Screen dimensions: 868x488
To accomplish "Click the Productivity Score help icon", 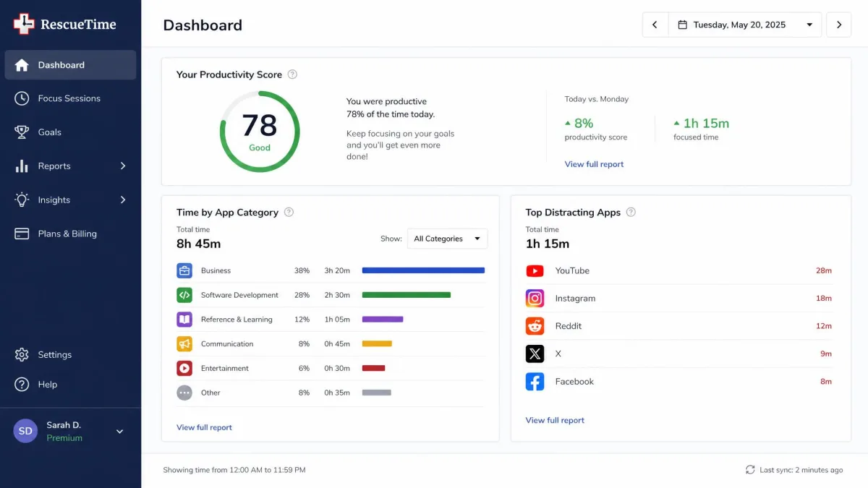I will point(292,74).
